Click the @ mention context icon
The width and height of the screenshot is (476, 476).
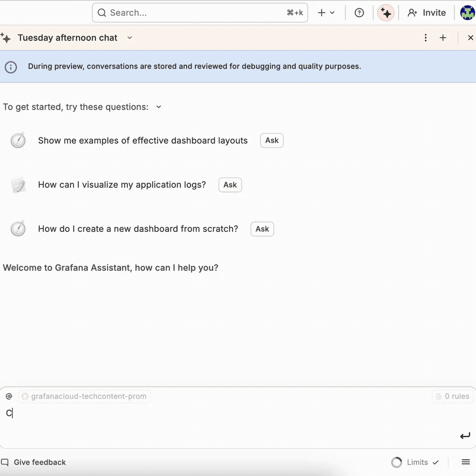(9, 396)
